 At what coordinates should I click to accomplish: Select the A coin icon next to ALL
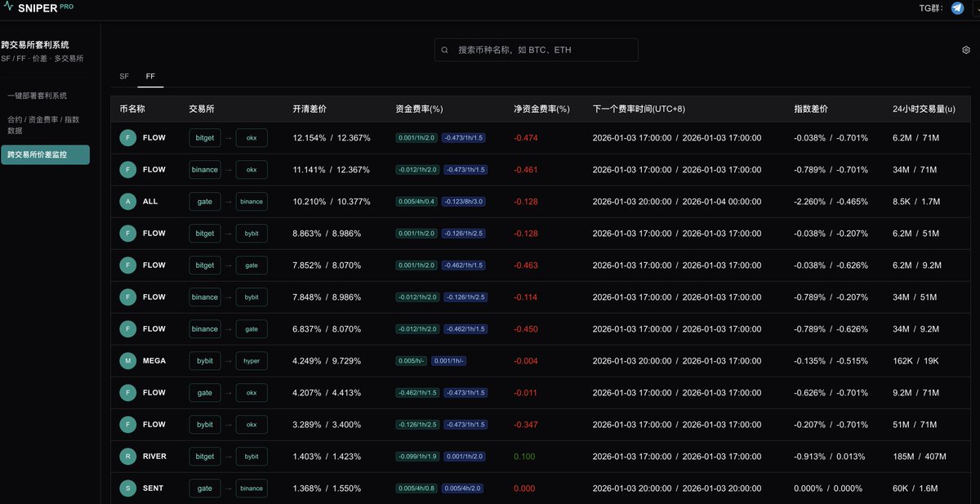(127, 201)
